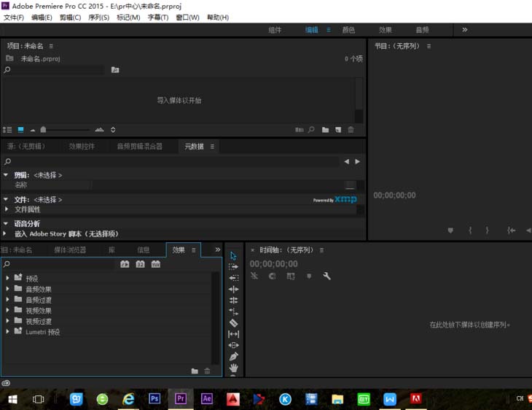Switch to the 颜色 workspace
532x410 pixels.
coord(348,30)
